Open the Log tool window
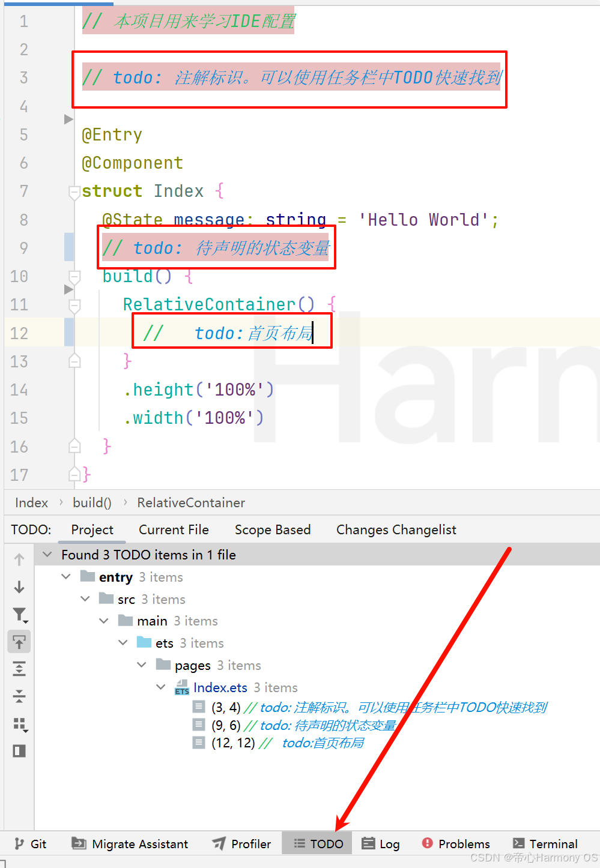 point(381,843)
